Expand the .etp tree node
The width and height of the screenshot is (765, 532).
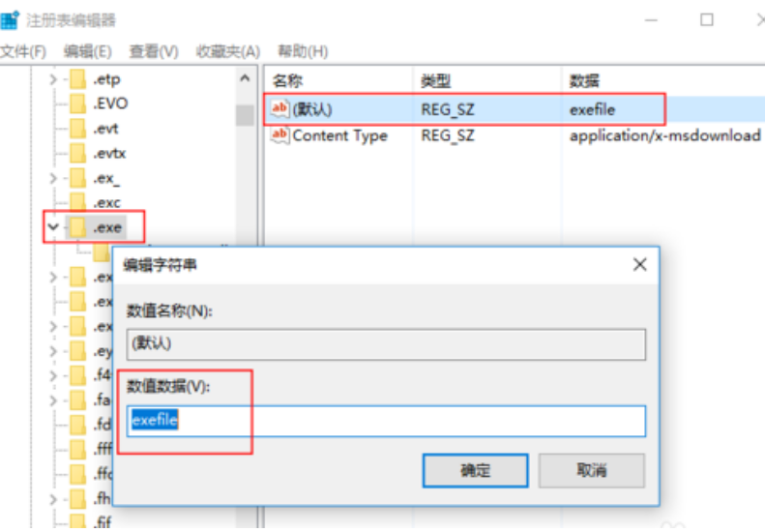pyautogui.click(x=53, y=79)
